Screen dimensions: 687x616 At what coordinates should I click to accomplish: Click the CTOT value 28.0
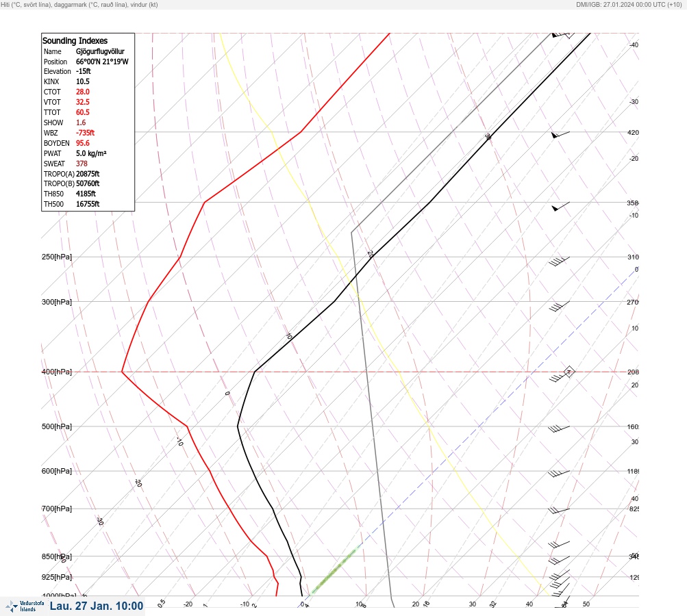(x=82, y=92)
